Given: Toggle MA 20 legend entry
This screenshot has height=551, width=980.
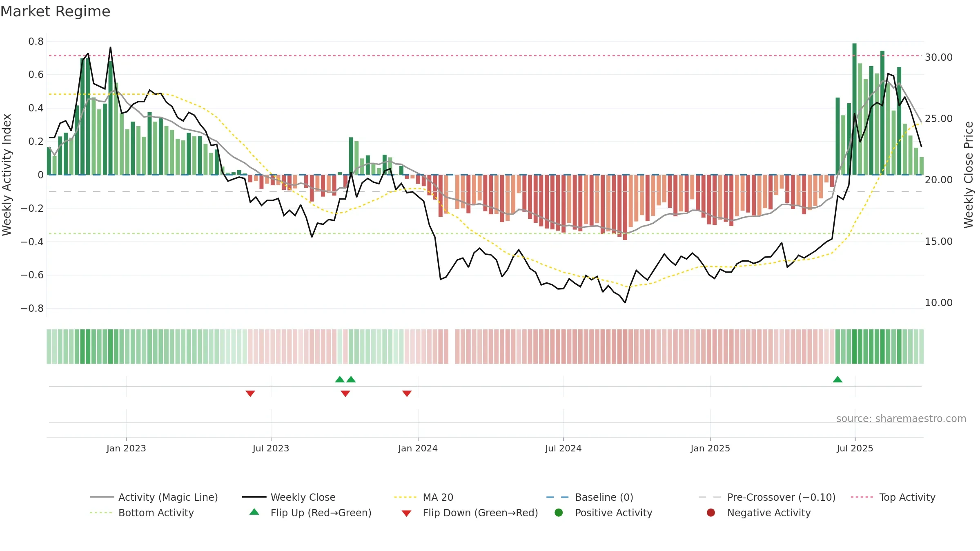Looking at the screenshot, I should tap(423, 497).
